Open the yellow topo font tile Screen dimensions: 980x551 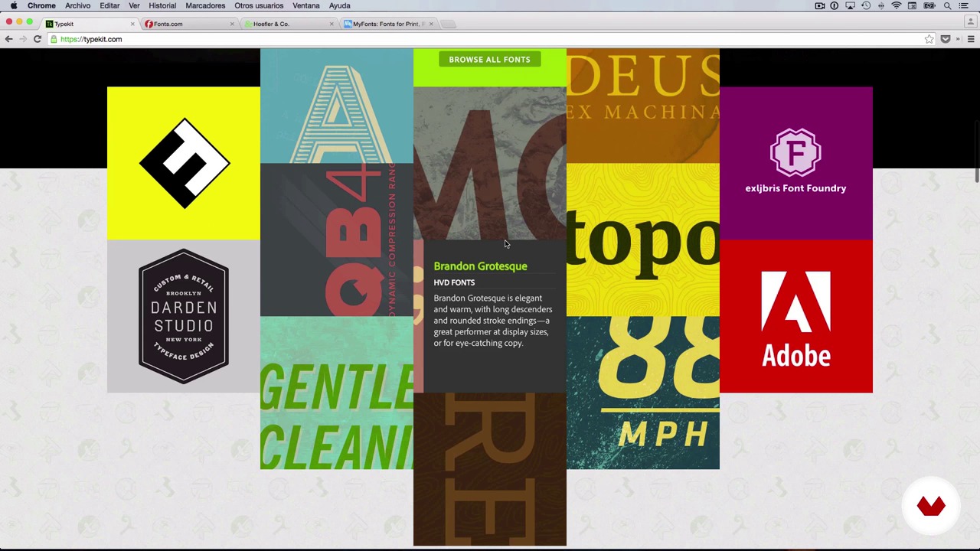point(643,240)
